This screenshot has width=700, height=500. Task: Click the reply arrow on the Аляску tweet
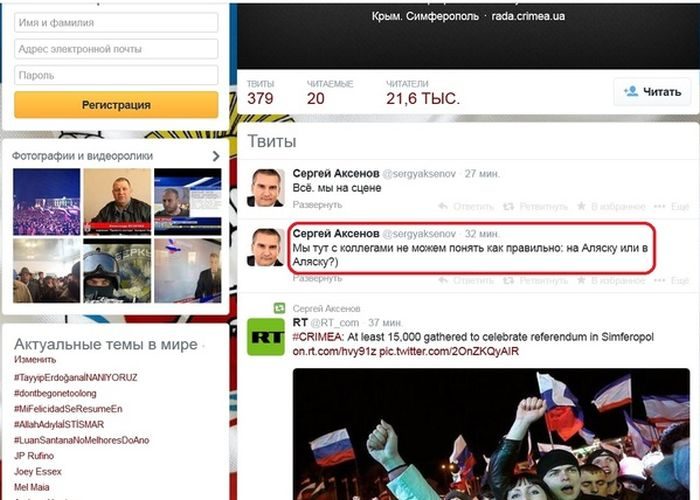pyautogui.click(x=465, y=280)
